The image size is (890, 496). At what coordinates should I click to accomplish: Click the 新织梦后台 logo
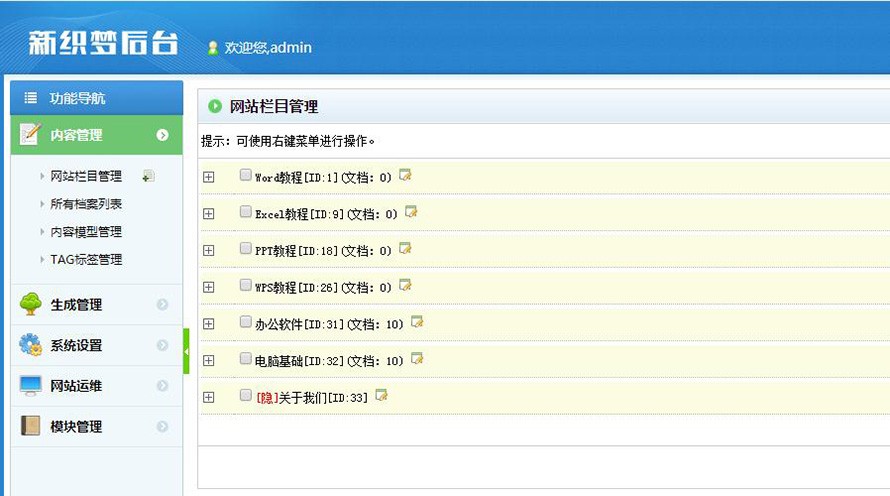pos(103,43)
